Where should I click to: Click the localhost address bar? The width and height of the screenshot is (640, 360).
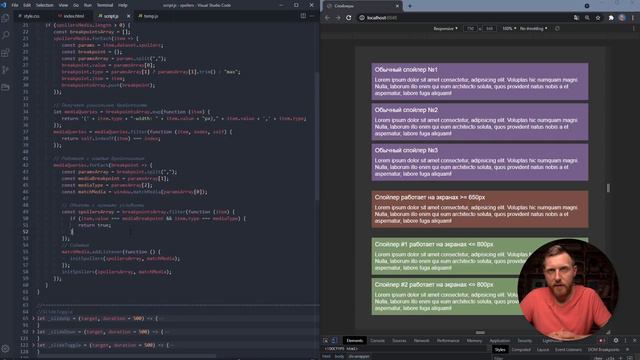pyautogui.click(x=463, y=18)
